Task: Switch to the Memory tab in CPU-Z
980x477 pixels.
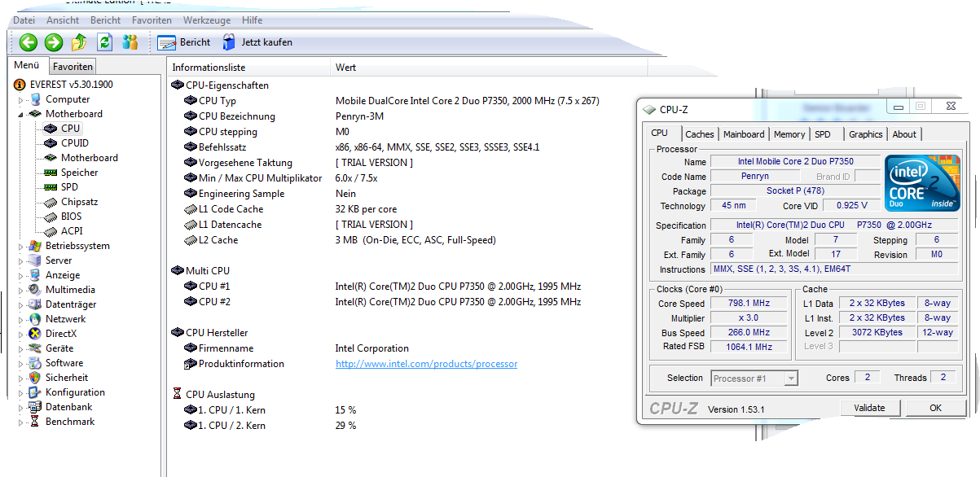Action: click(x=789, y=134)
